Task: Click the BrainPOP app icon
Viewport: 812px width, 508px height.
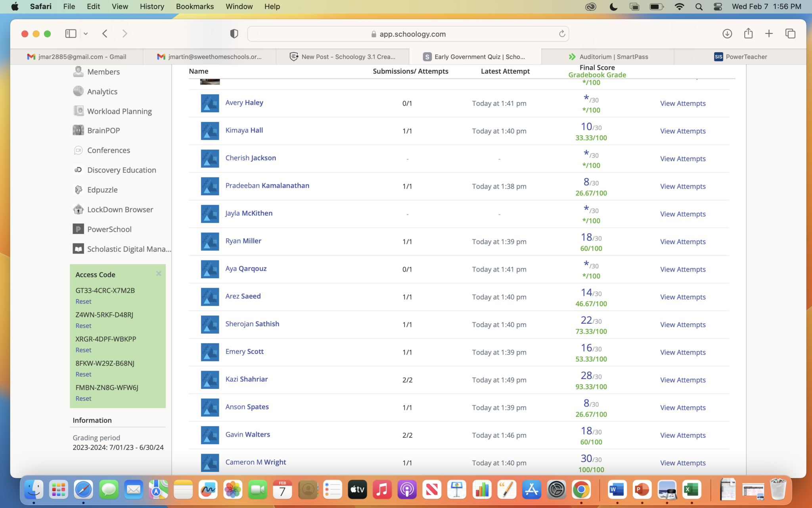Action: (x=78, y=130)
